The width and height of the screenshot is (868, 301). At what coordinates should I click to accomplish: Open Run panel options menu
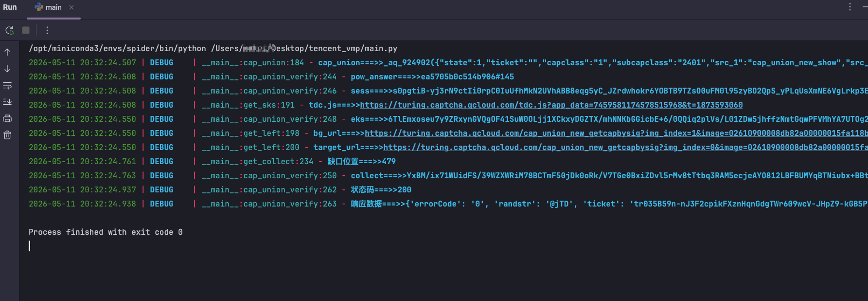(850, 7)
